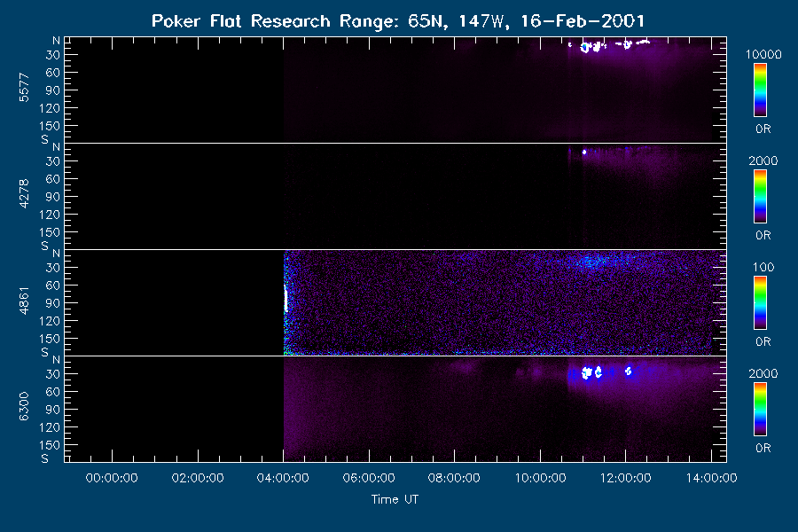Click the 12:00:00 time label
The width and height of the screenshot is (798, 532).
coord(625,478)
